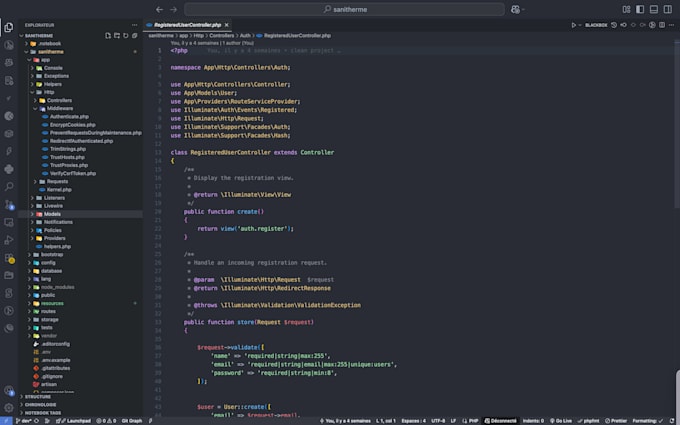Click Controllers in the breadcrumb

(x=221, y=36)
